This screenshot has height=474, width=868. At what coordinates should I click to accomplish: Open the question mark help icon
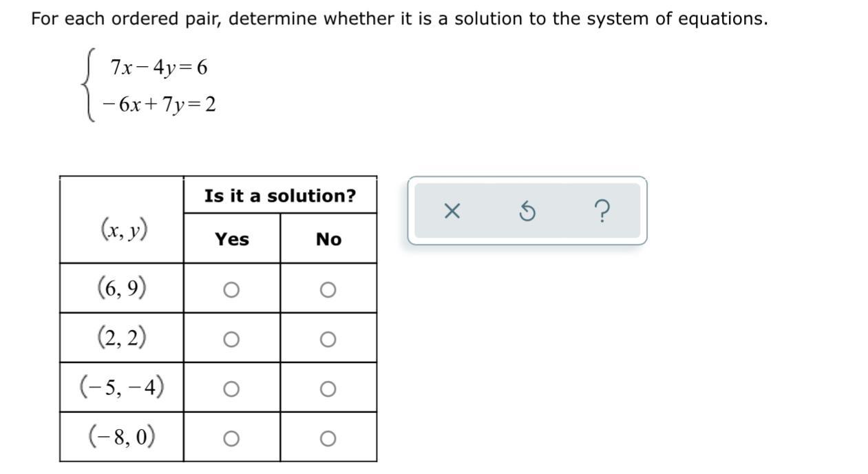pos(602,212)
